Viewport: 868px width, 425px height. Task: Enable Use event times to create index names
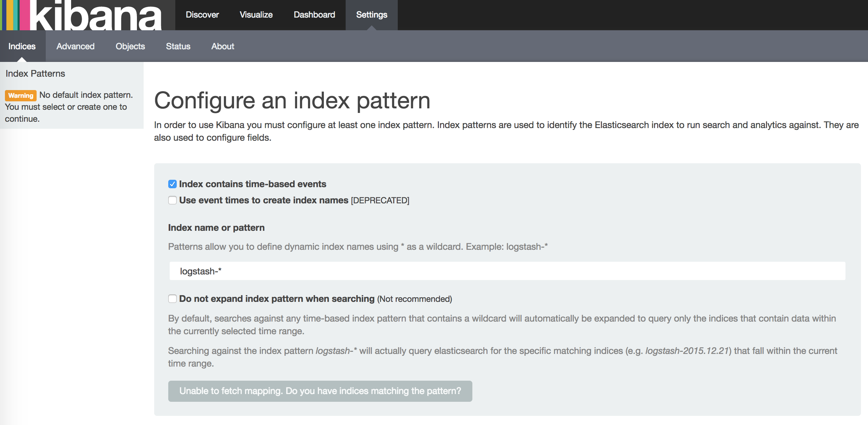[172, 200]
